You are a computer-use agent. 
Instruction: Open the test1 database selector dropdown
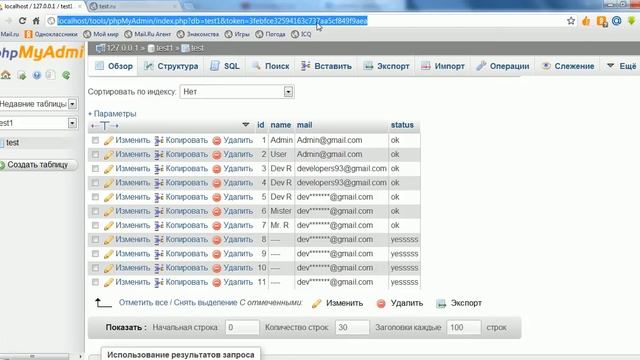tap(39, 123)
